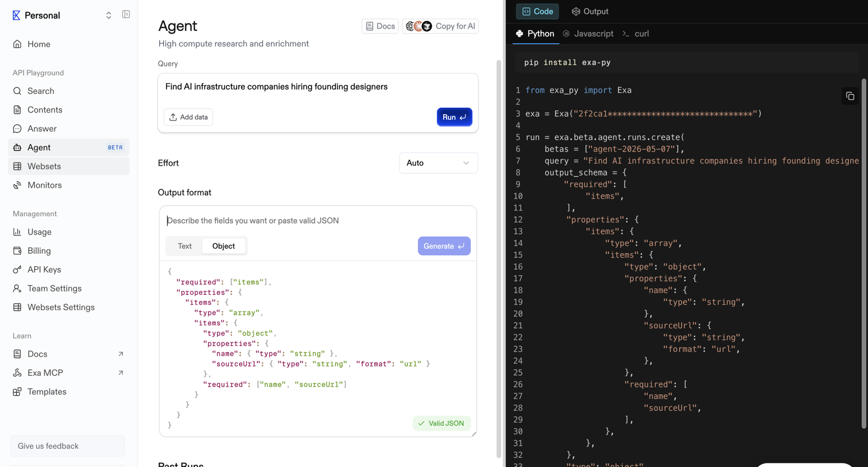Screen dimensions: 868x467
Task: Click the Exa MCP icon in sidebar
Action: [x=17, y=373]
